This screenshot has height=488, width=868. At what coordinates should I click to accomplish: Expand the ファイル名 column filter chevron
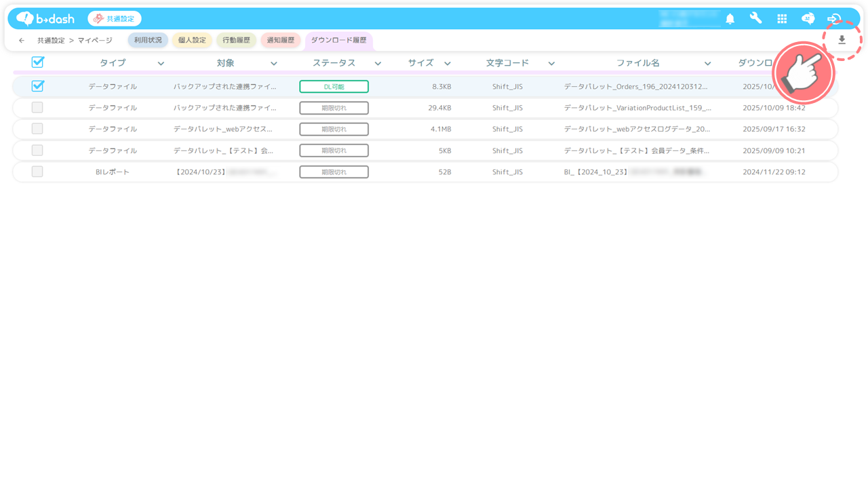click(x=707, y=64)
